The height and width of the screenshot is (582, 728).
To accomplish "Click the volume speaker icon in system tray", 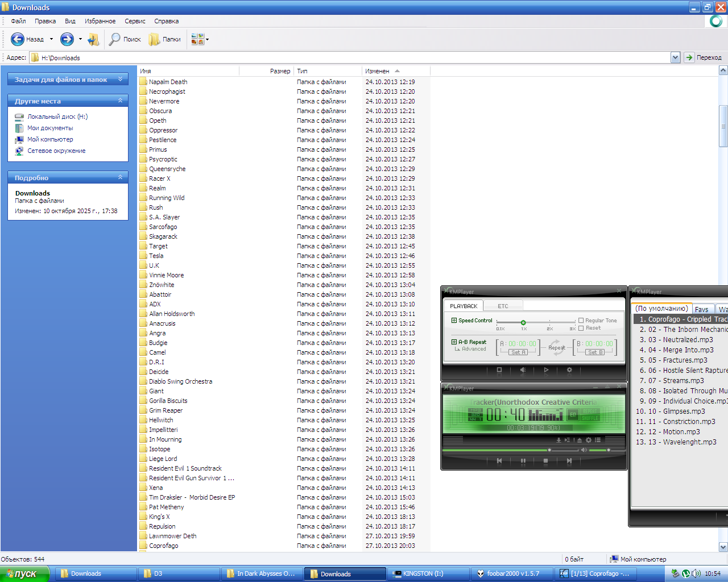I will pos(696,573).
